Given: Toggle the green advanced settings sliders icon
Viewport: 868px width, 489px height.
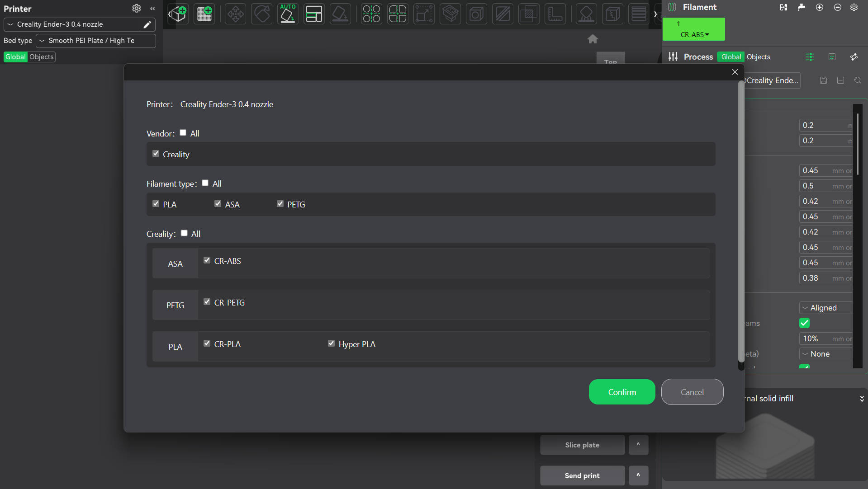Looking at the screenshot, I should (810, 56).
